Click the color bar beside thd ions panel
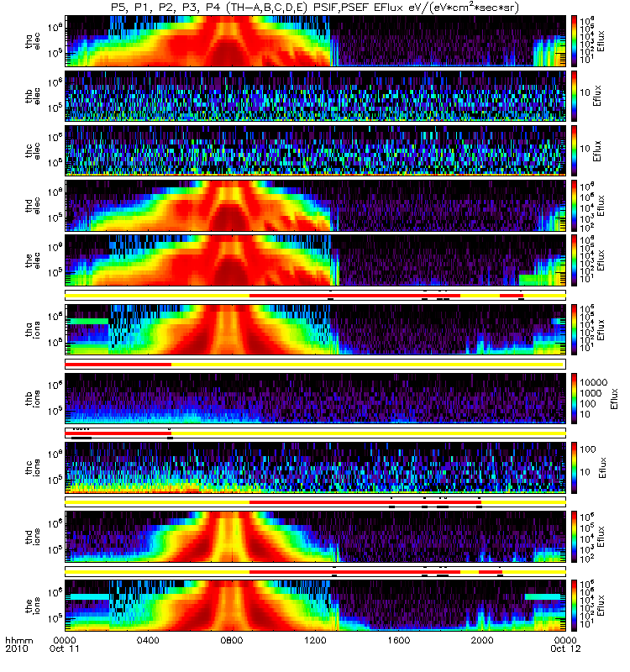The height and width of the screenshot is (672, 630). [x=575, y=537]
